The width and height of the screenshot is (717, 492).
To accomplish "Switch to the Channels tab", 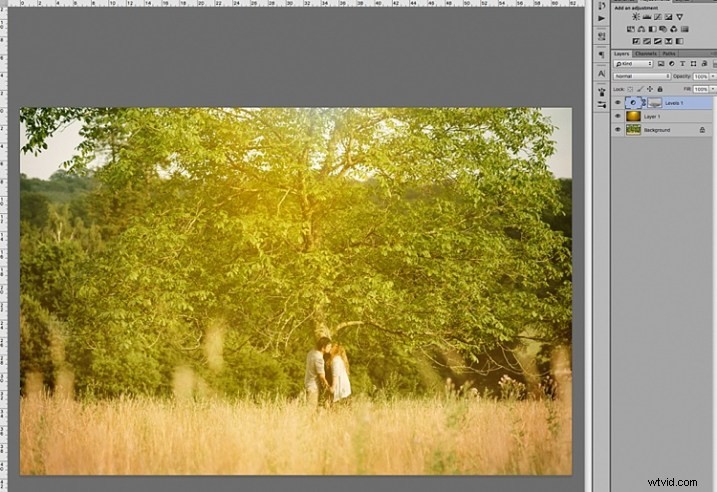I will tap(646, 53).
